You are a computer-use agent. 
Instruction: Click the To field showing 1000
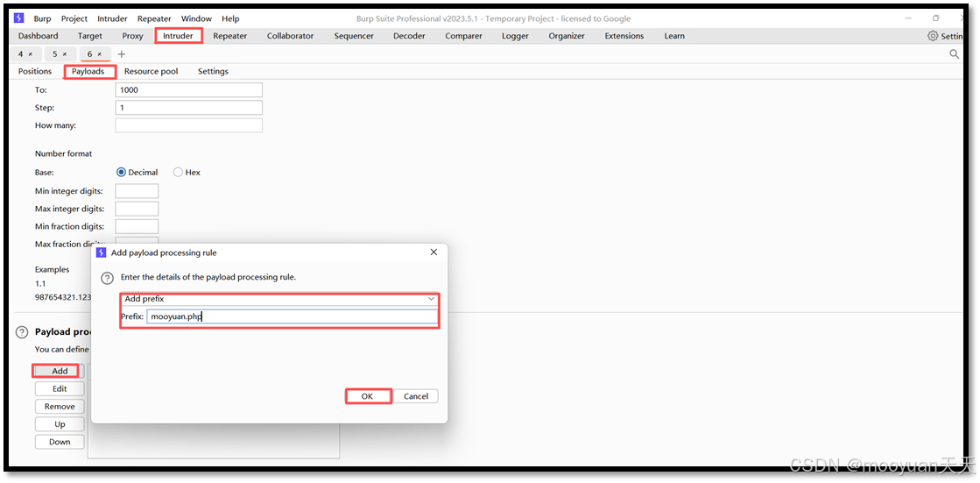189,90
